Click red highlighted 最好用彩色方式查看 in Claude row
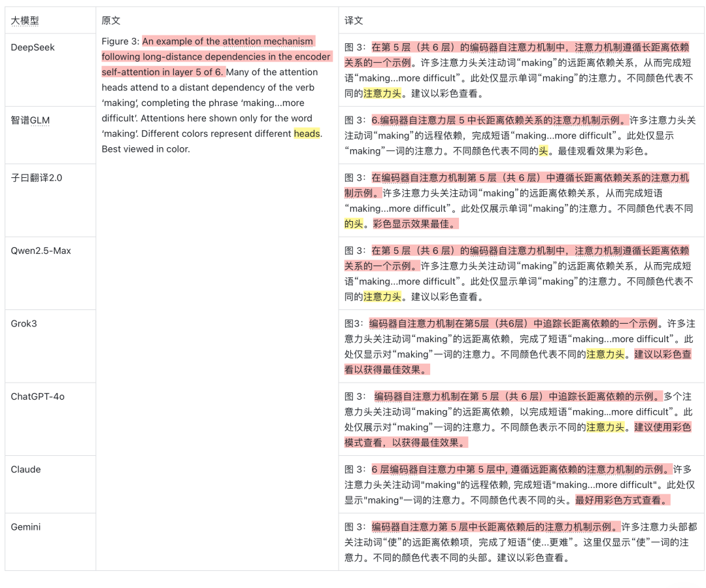This screenshot has width=706, height=588. [x=623, y=500]
